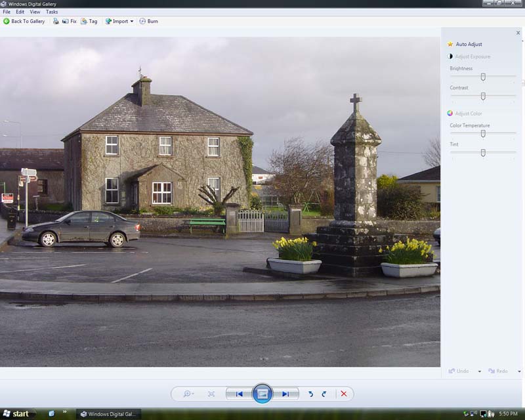The height and width of the screenshot is (420, 525).
Task: Open the Tasks menu
Action: coord(52,12)
